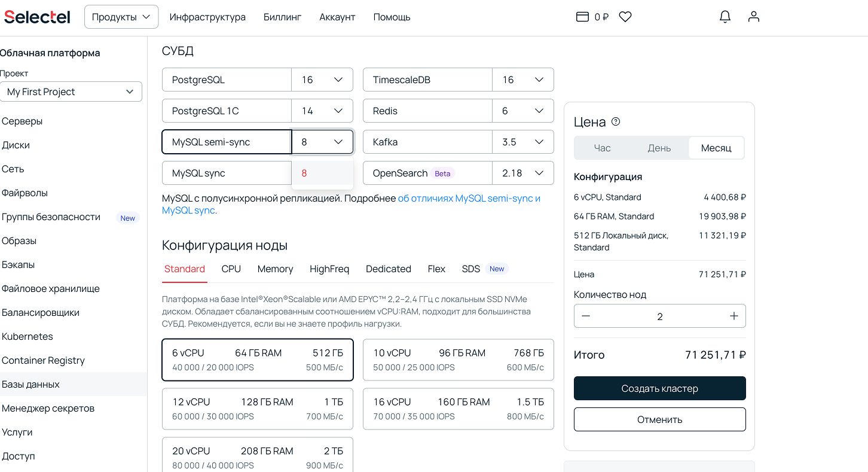The height and width of the screenshot is (472, 868).
Task: Open Помощь in top menu
Action: pyautogui.click(x=392, y=17)
